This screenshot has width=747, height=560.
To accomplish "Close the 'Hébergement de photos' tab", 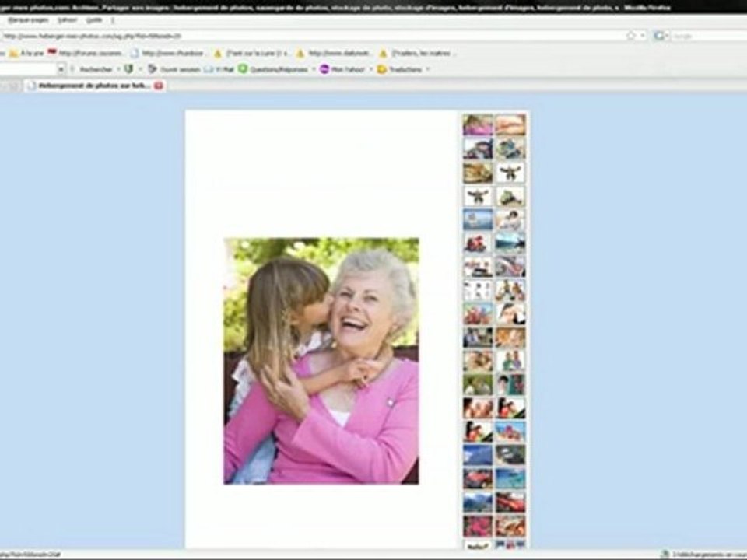I will coord(159,86).
